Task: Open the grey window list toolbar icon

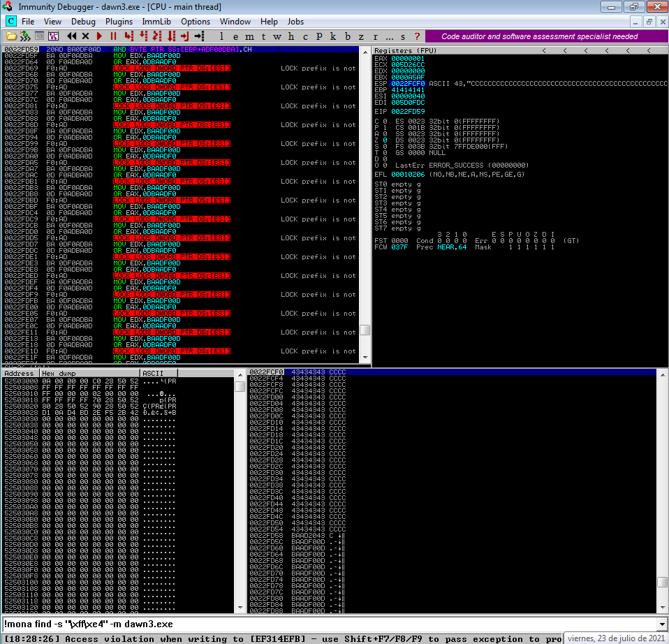Action: [39, 36]
